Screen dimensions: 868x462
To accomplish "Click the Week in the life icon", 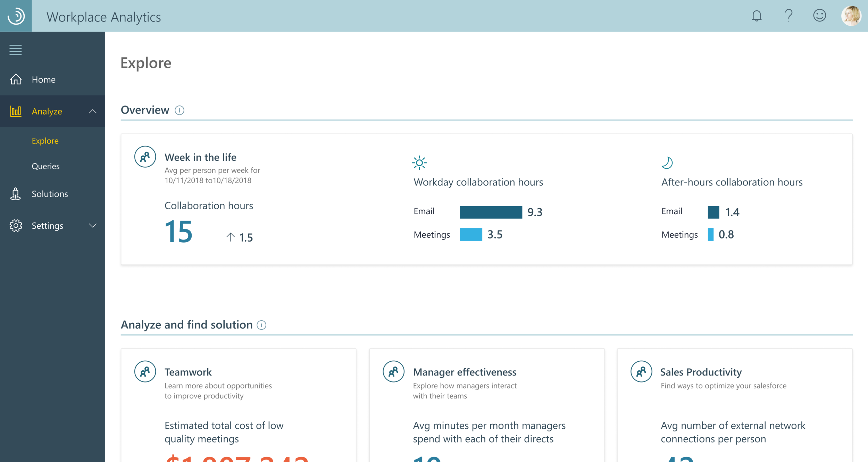I will [145, 157].
